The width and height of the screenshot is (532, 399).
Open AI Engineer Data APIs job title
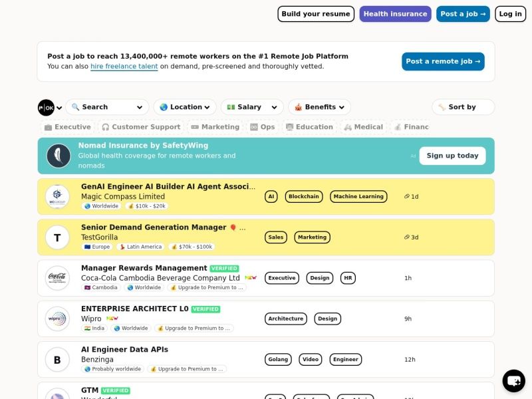coord(124,350)
